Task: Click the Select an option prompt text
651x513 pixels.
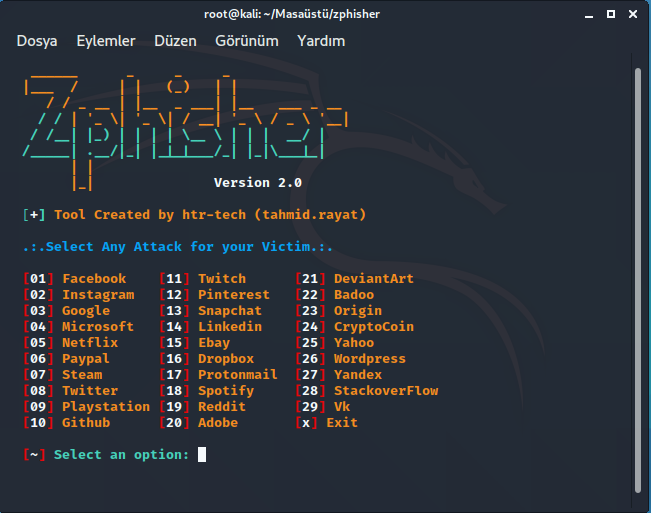Action: pos(121,454)
